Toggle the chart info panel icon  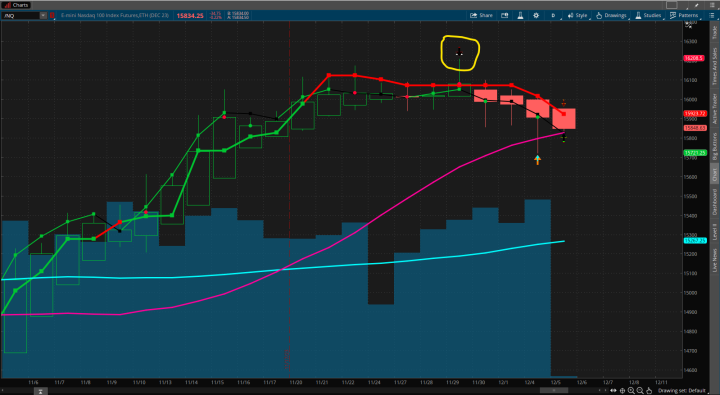coord(505,15)
